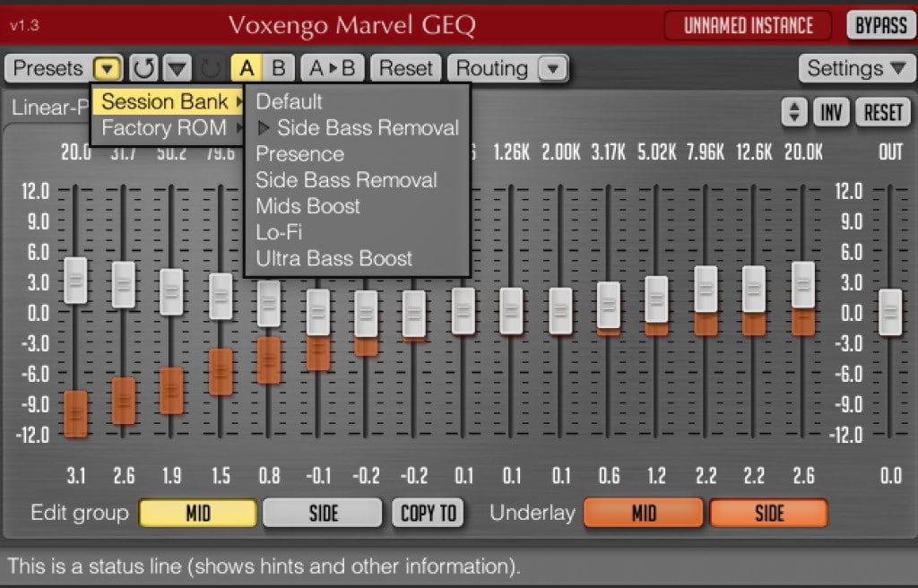Click the 79.6 Hz band slider knob
The width and height of the screenshot is (918, 588).
click(x=221, y=297)
